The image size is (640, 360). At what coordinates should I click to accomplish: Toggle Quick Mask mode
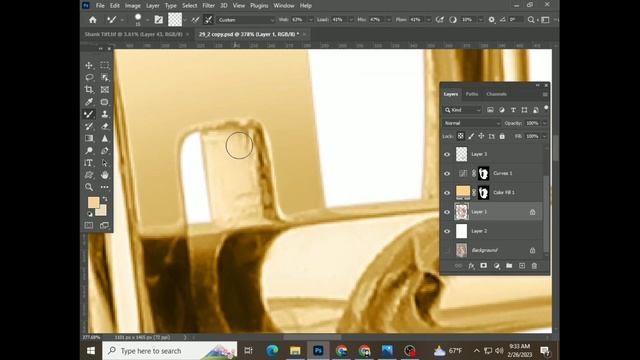click(x=89, y=225)
